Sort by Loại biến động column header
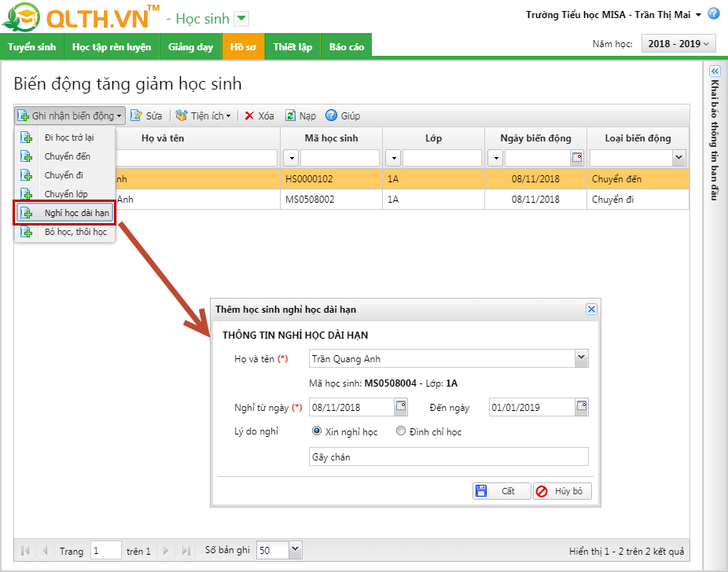This screenshot has width=728, height=572. point(638,138)
